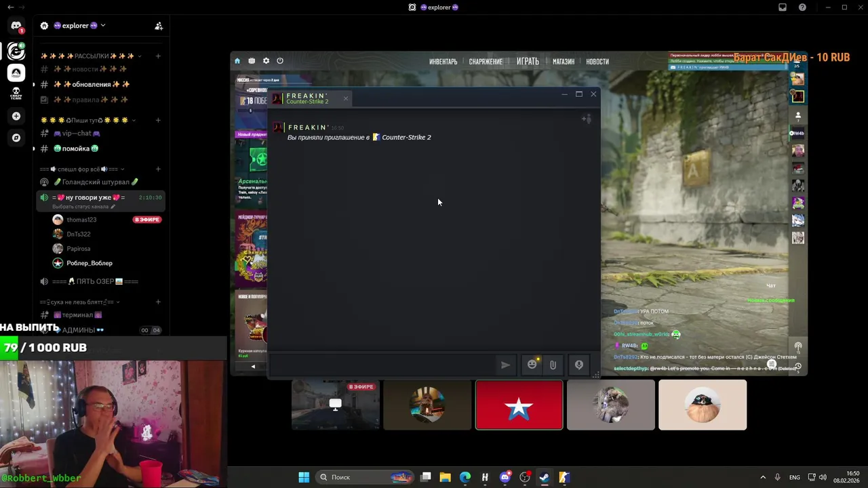Open the ИНВЕНТАРЬ tab in CS2
The image size is (868, 488).
point(443,62)
